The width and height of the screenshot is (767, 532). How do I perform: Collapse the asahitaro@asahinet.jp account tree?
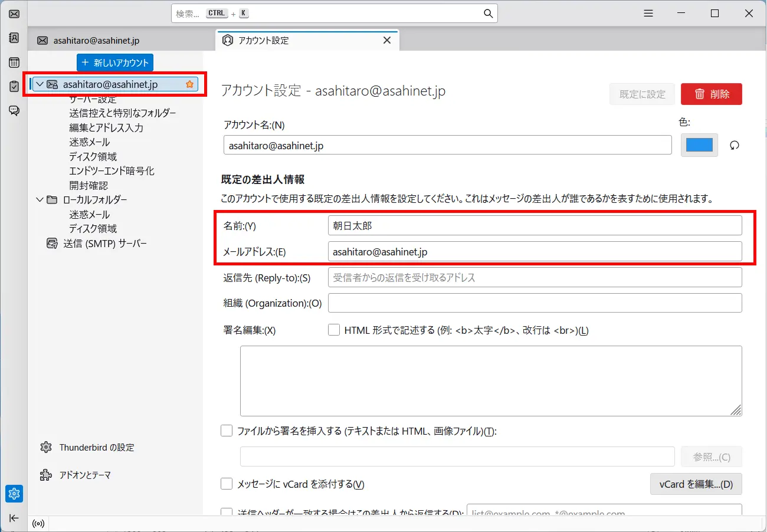click(39, 84)
